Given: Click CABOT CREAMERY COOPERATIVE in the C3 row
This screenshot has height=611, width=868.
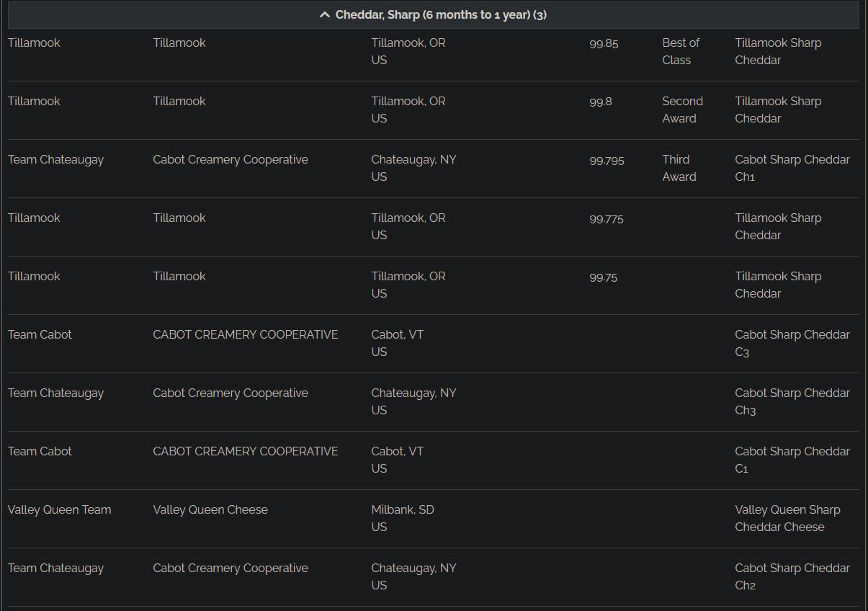Looking at the screenshot, I should coord(245,334).
